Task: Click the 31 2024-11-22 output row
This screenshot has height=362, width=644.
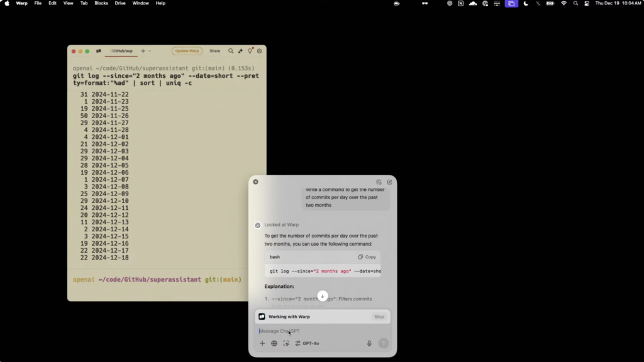Action: coord(104,94)
